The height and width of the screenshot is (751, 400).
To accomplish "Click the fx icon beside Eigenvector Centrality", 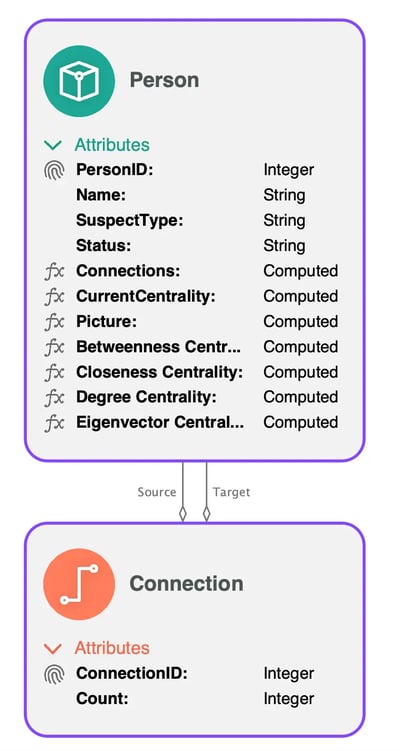I will tap(54, 423).
